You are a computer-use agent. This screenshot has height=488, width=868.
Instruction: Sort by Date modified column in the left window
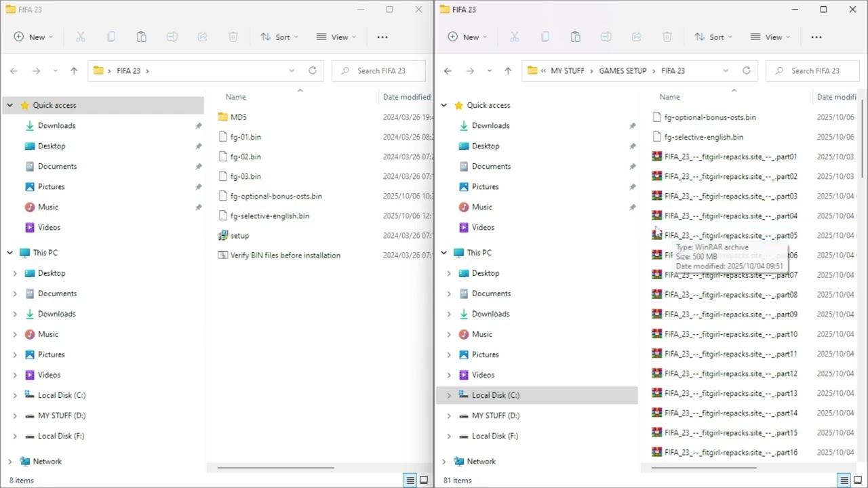click(406, 97)
